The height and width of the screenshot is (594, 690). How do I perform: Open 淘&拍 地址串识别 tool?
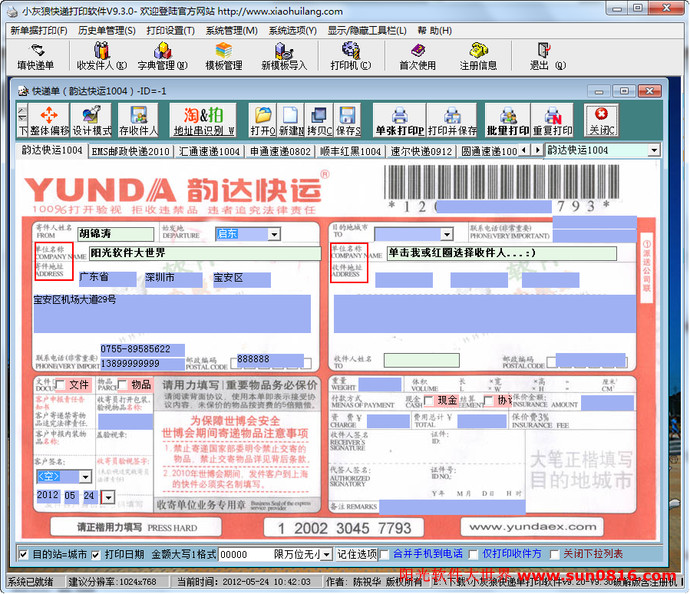[203, 120]
